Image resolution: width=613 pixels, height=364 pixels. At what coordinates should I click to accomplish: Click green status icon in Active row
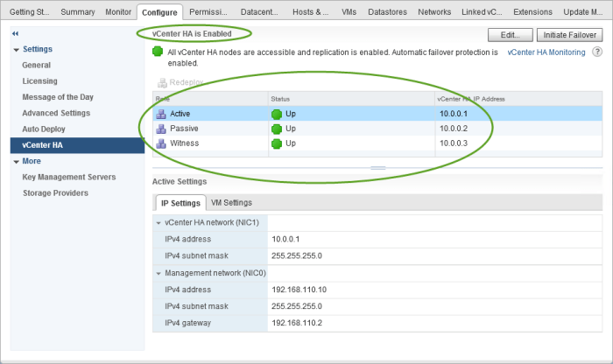277,114
